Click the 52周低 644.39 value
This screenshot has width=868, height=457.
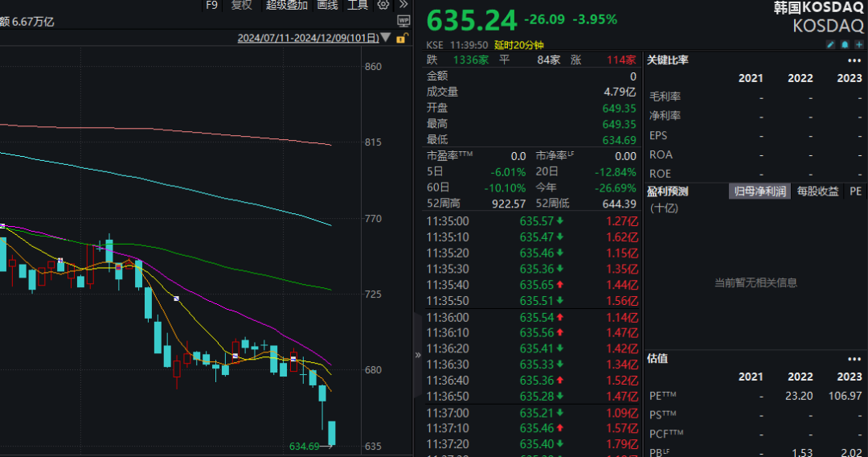(x=620, y=204)
